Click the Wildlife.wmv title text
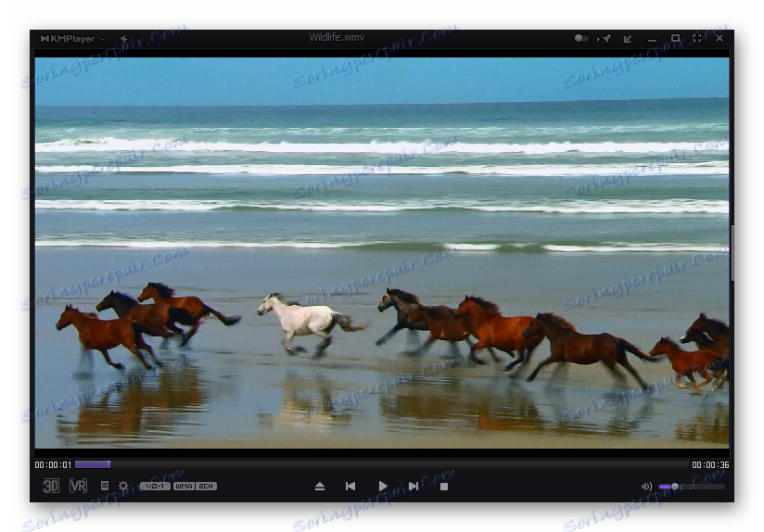Image resolution: width=764 pixels, height=532 pixels. pyautogui.click(x=337, y=37)
